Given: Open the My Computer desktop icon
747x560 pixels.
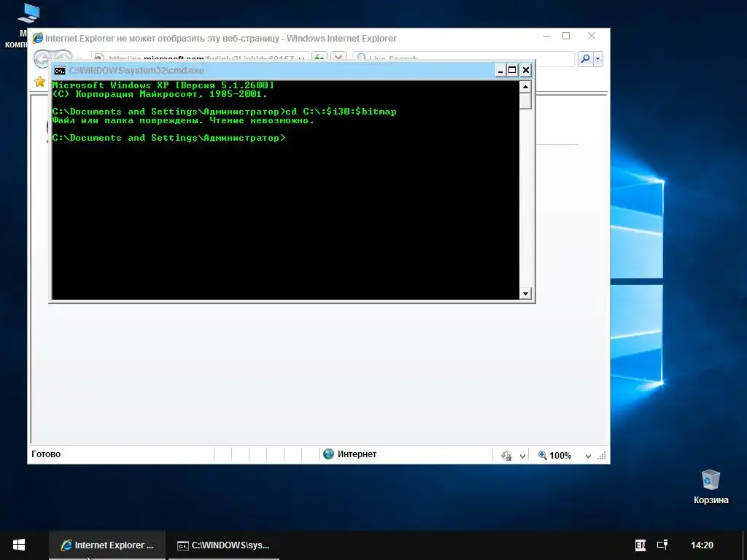Looking at the screenshot, I should tap(28, 13).
